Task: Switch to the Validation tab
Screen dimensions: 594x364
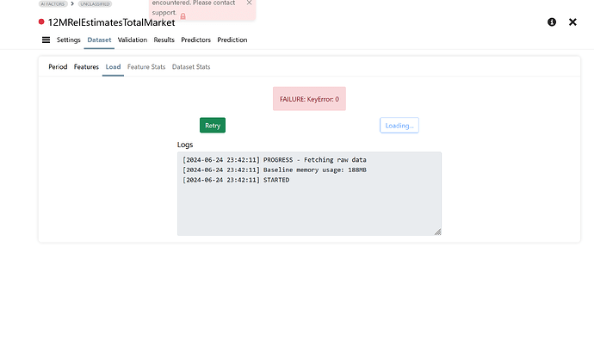Action: point(133,40)
